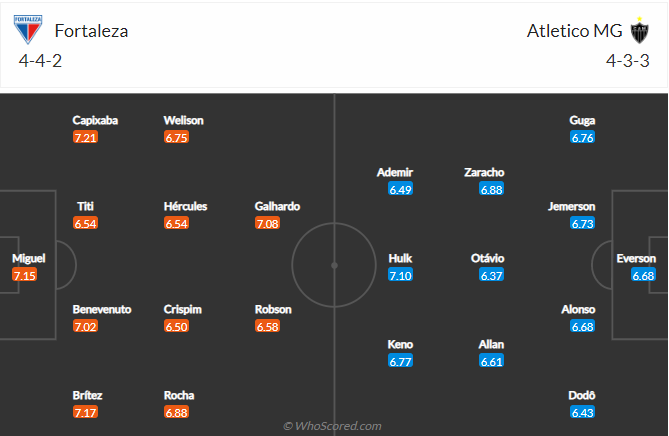Click on player Hércules
Screen dimensions: 669x436
186,206
